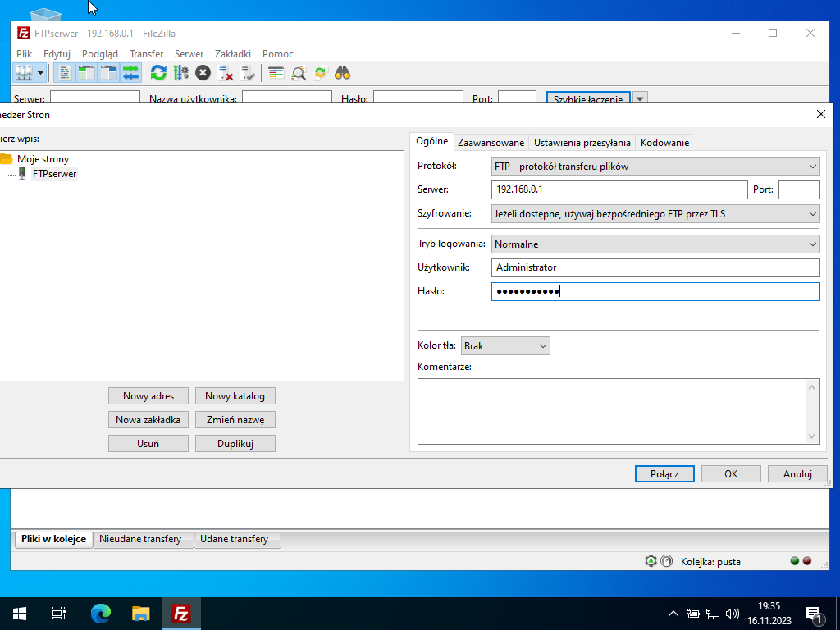The image size is (840, 630).
Task: Open the Kodowanie tab
Action: 664,143
